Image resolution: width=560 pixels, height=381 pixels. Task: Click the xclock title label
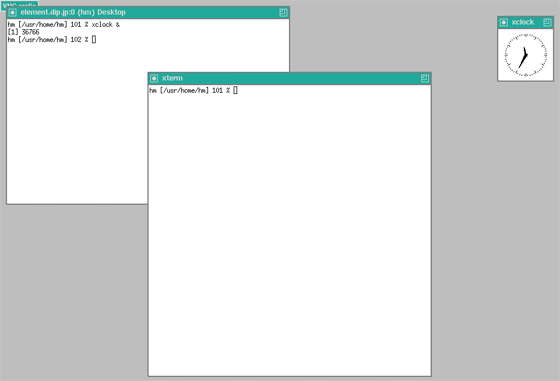[523, 22]
